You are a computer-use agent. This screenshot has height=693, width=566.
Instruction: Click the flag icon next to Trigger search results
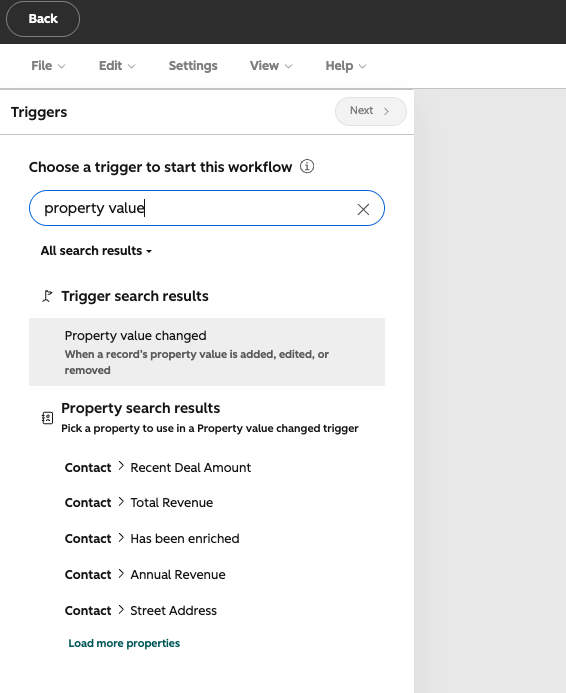(x=47, y=296)
